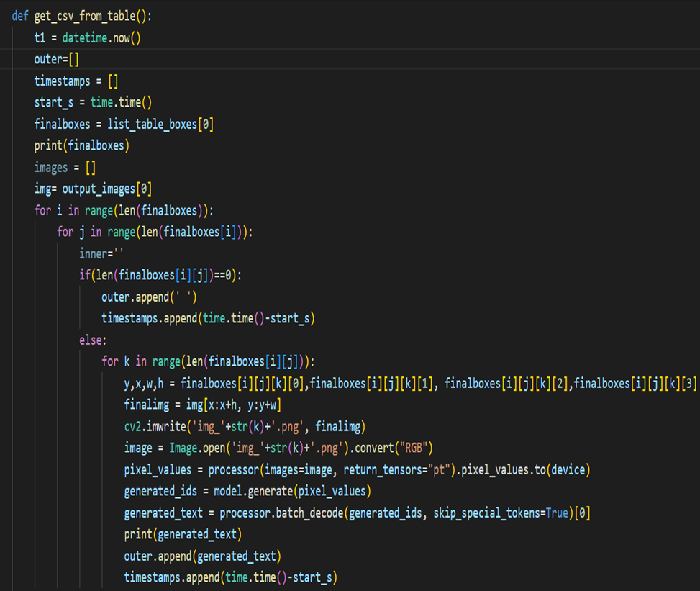Click the y,x,w,h assignment line
The image size is (700, 591).
[410, 383]
